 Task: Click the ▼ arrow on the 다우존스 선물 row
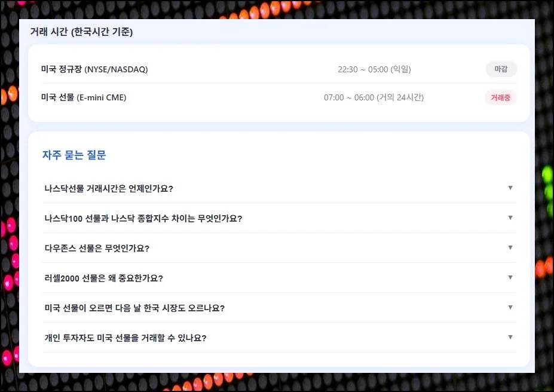pos(510,247)
